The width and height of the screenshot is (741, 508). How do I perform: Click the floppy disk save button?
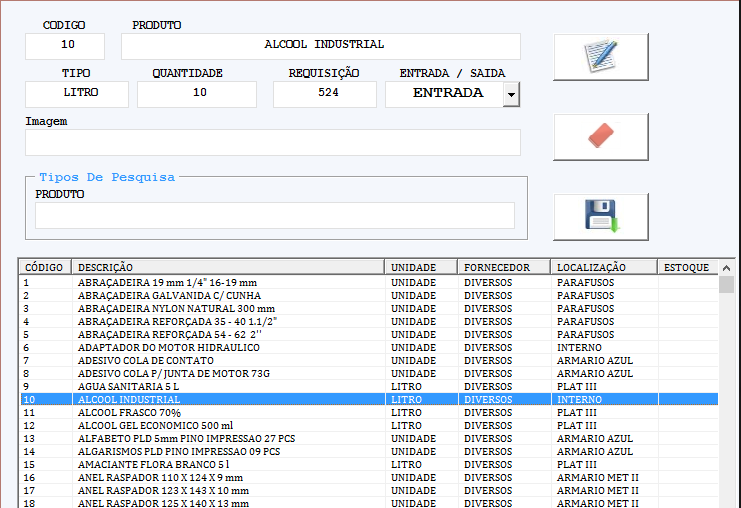601,217
